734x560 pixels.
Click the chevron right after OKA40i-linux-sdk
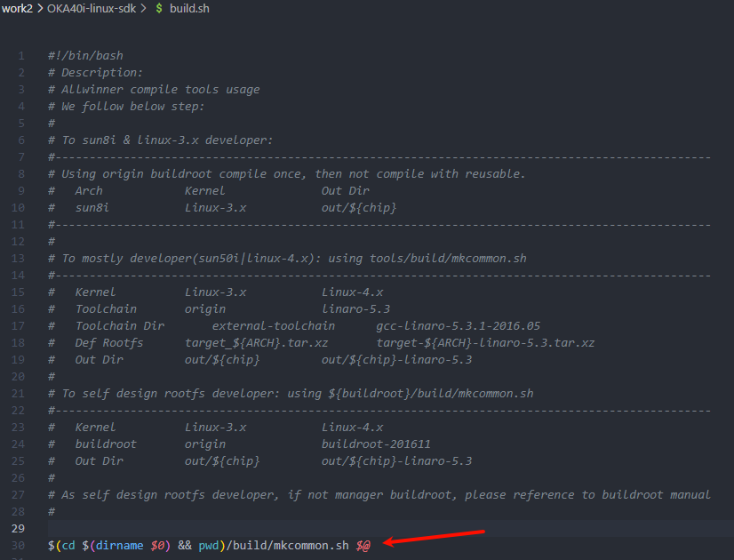[x=143, y=8]
